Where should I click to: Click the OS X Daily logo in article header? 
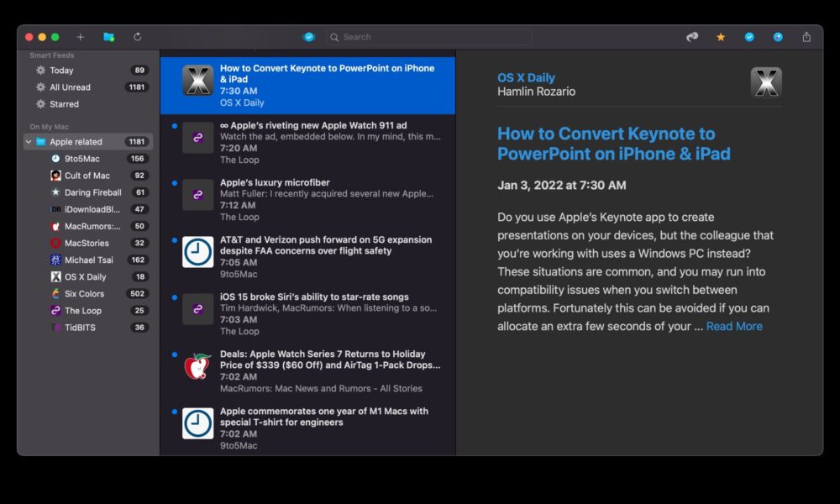[766, 82]
